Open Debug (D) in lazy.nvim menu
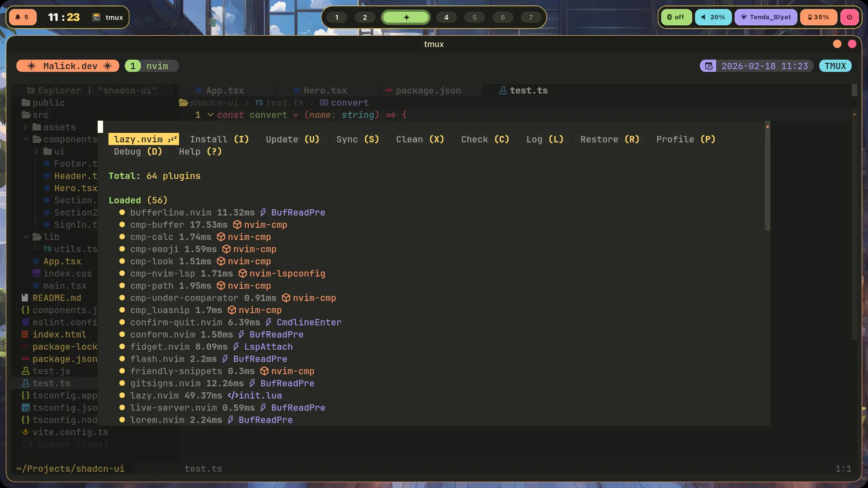Viewport: 868px width, 488px height. pos(138,151)
